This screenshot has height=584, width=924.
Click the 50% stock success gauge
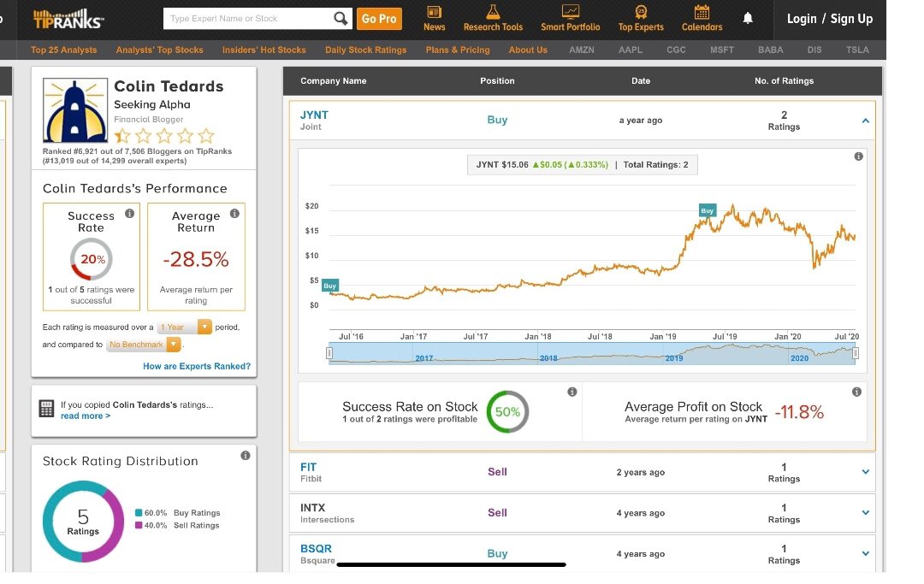click(x=507, y=411)
